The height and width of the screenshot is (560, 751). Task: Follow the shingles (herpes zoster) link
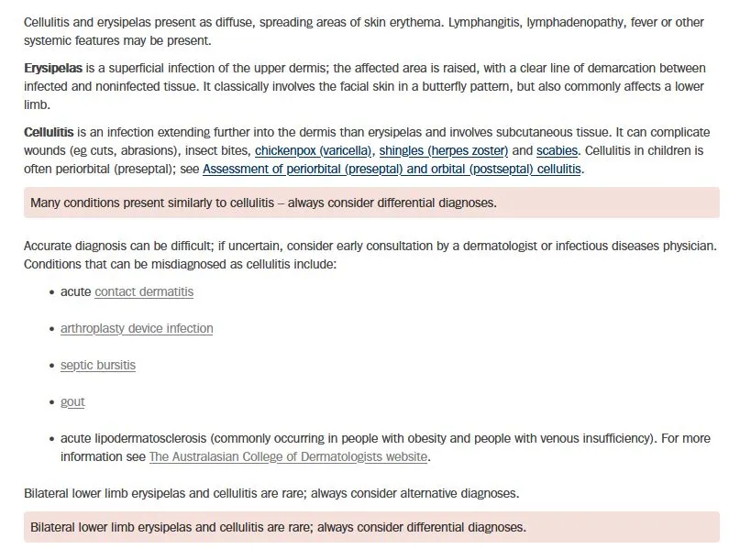click(443, 150)
